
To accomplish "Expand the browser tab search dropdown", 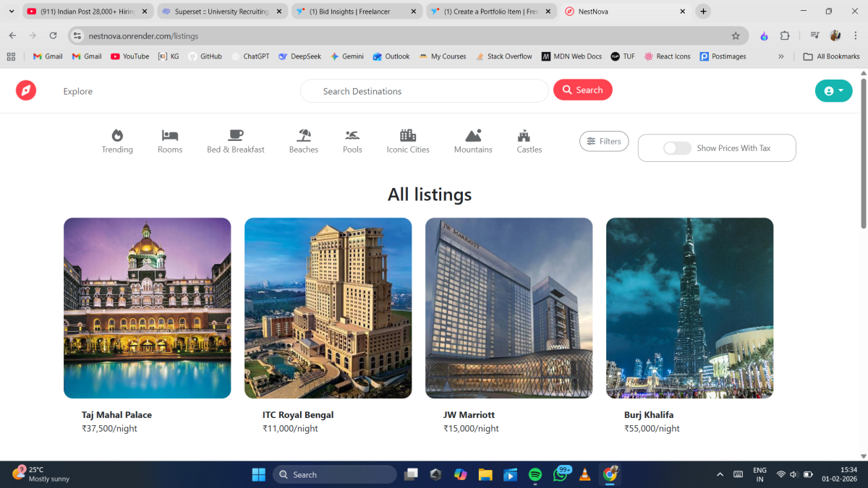I will pyautogui.click(x=12, y=12).
